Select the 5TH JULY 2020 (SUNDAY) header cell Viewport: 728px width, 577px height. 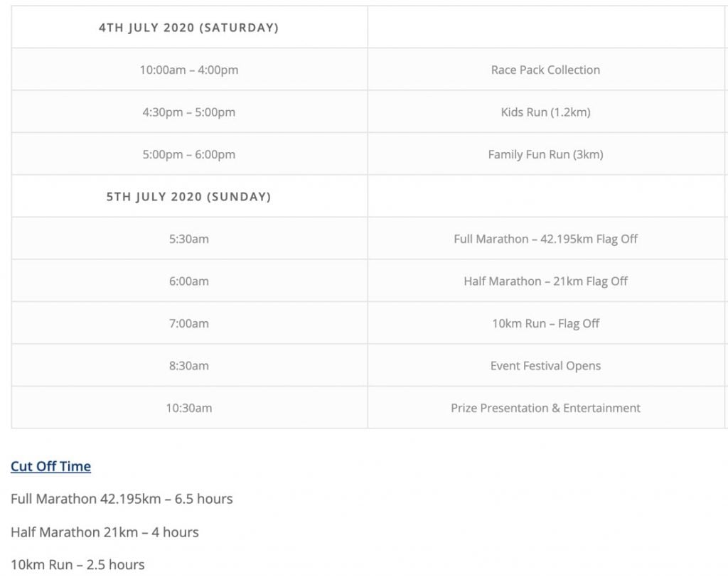point(189,196)
